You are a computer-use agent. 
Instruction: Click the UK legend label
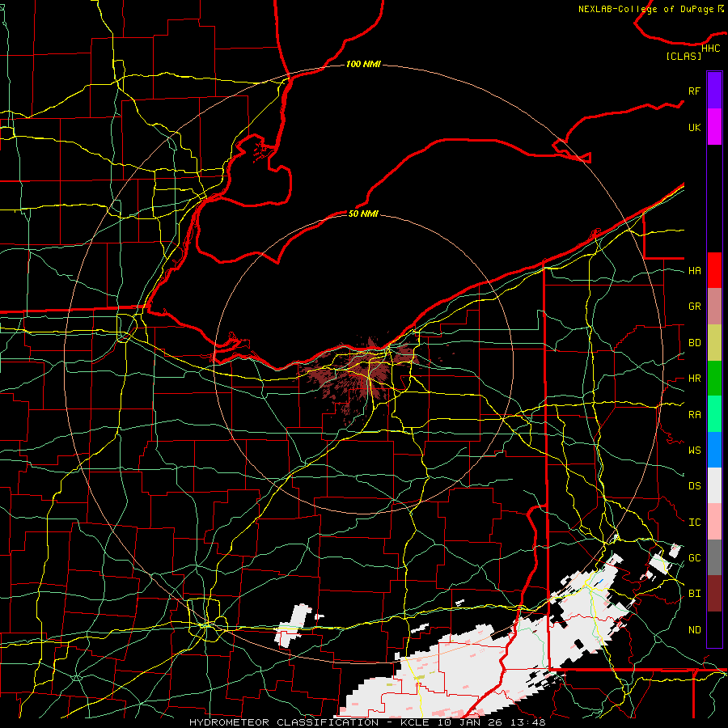click(x=694, y=127)
